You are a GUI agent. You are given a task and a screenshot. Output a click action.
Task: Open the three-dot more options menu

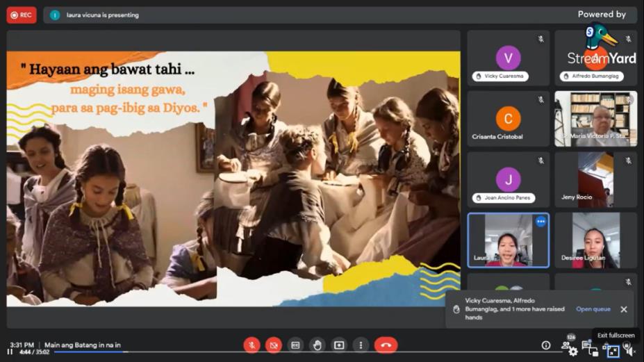tap(360, 345)
